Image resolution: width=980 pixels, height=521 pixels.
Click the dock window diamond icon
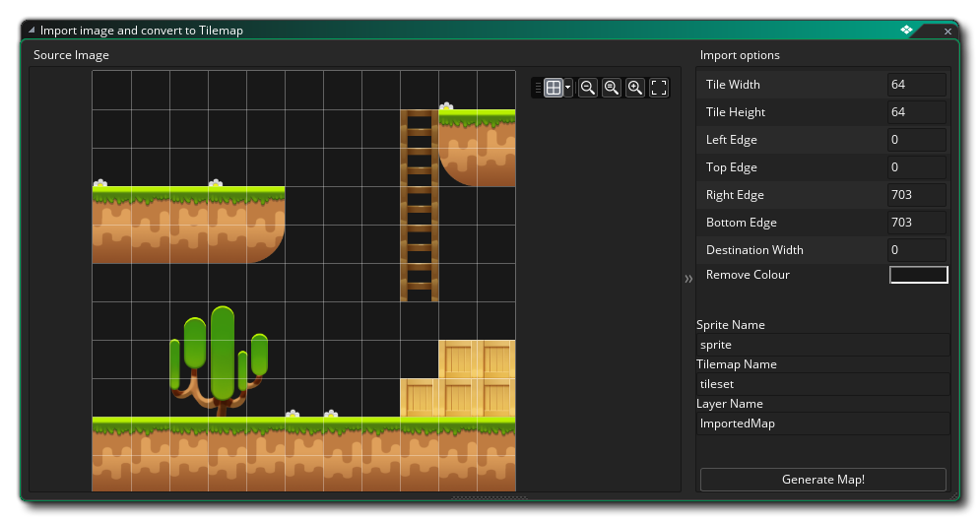906,30
